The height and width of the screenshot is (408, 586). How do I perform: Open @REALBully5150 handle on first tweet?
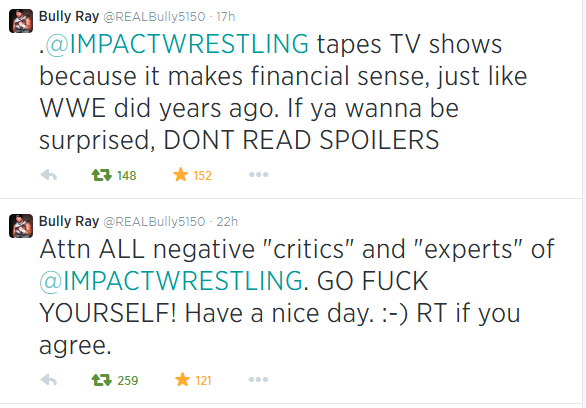[154, 17]
